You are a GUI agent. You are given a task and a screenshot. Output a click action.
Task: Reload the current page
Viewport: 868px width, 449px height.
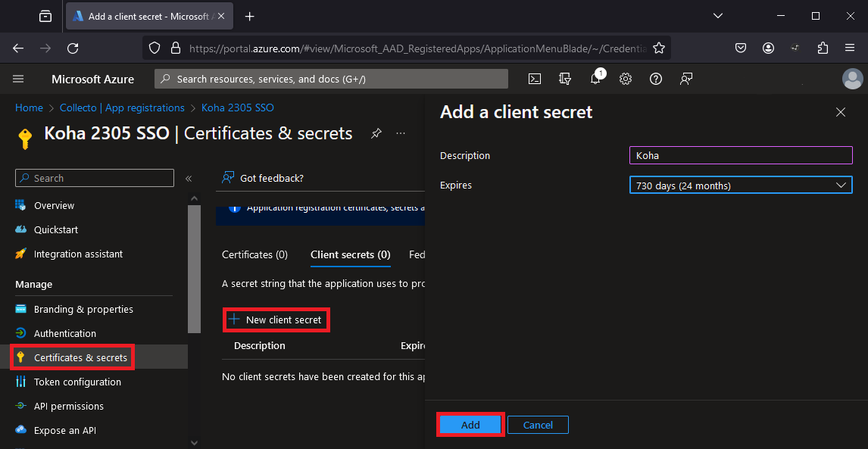(73, 48)
